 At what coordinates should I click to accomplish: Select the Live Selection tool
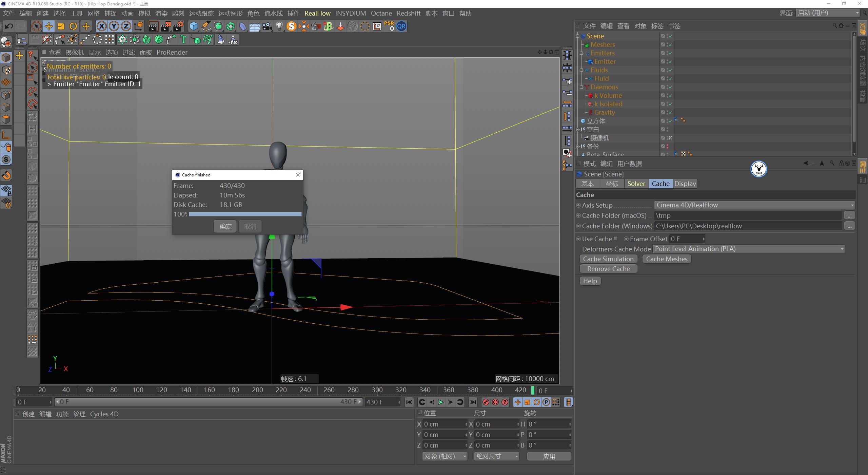36,26
